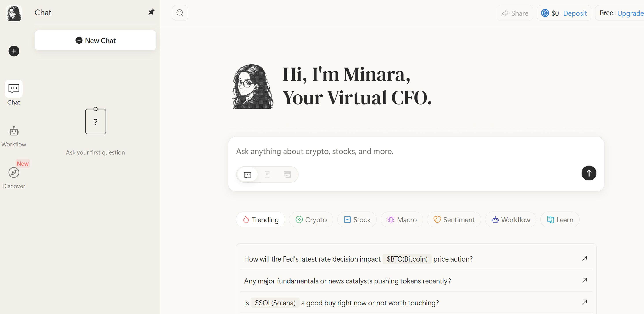This screenshot has height=314, width=644.
Task: Open the Workflow robot icon in the sidebar
Action: coord(14,131)
